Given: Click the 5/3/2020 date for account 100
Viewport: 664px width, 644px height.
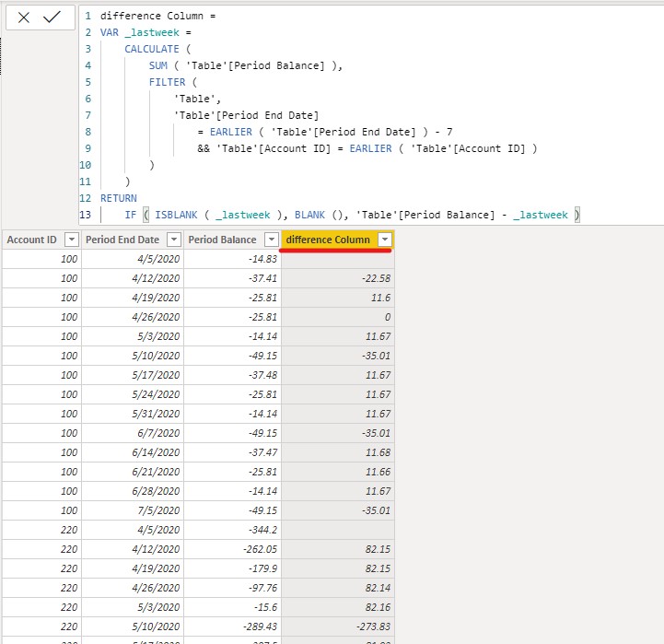Looking at the screenshot, I should click(133, 336).
